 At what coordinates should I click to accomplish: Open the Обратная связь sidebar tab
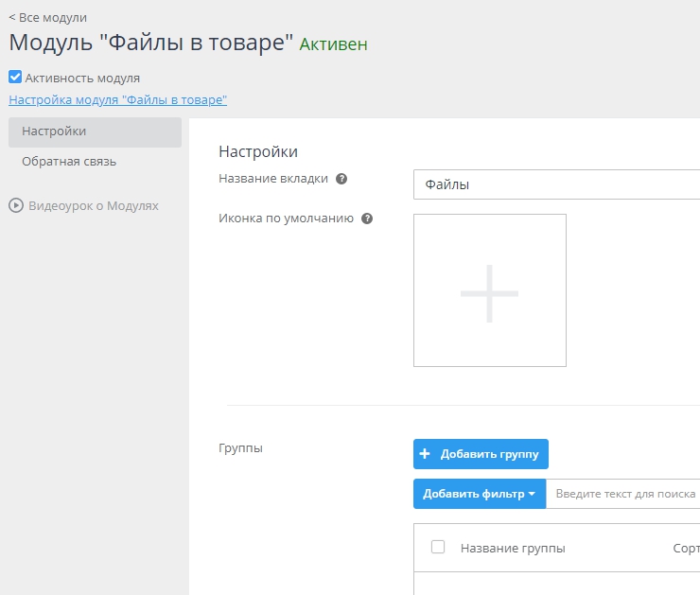pyautogui.click(x=69, y=161)
